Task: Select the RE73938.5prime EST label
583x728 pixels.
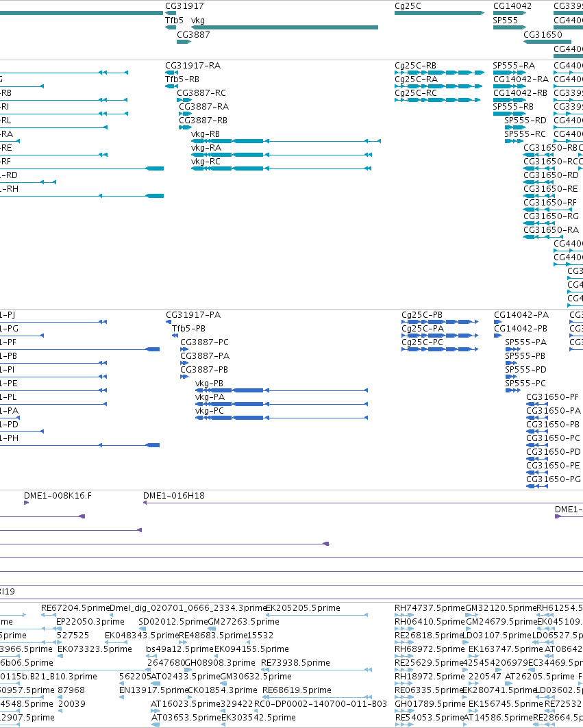Action: pos(295,663)
